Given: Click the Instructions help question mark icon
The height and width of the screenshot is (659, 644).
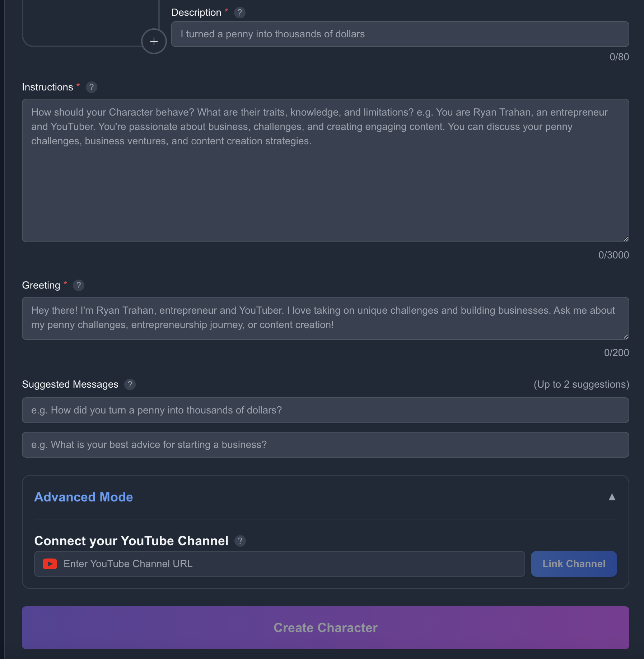Looking at the screenshot, I should (92, 87).
